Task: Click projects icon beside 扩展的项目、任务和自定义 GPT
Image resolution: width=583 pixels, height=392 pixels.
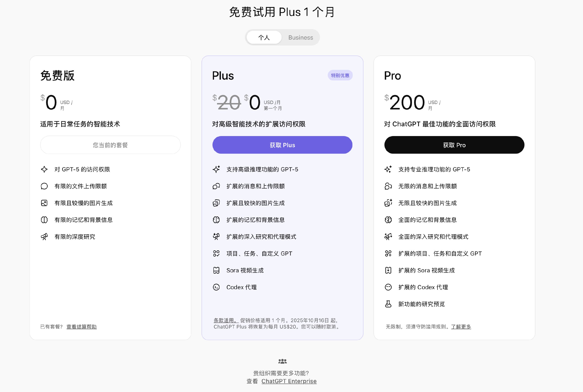Action: point(388,253)
